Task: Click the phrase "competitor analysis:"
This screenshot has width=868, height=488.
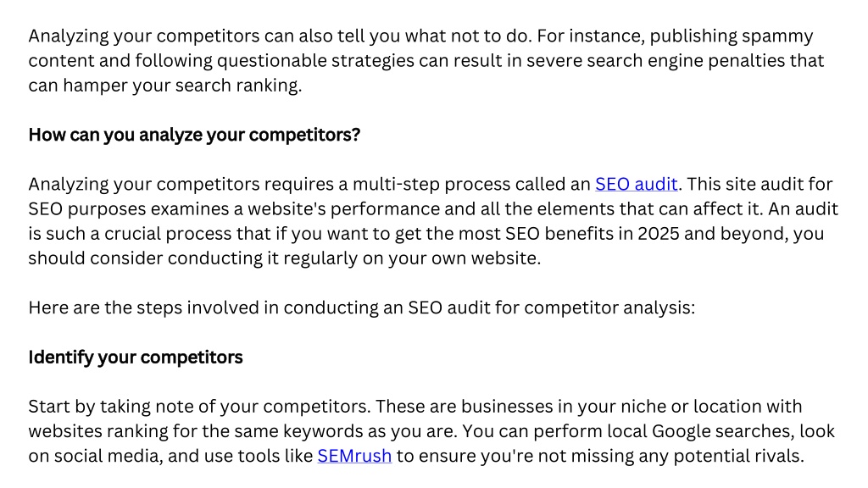Action: pos(609,308)
